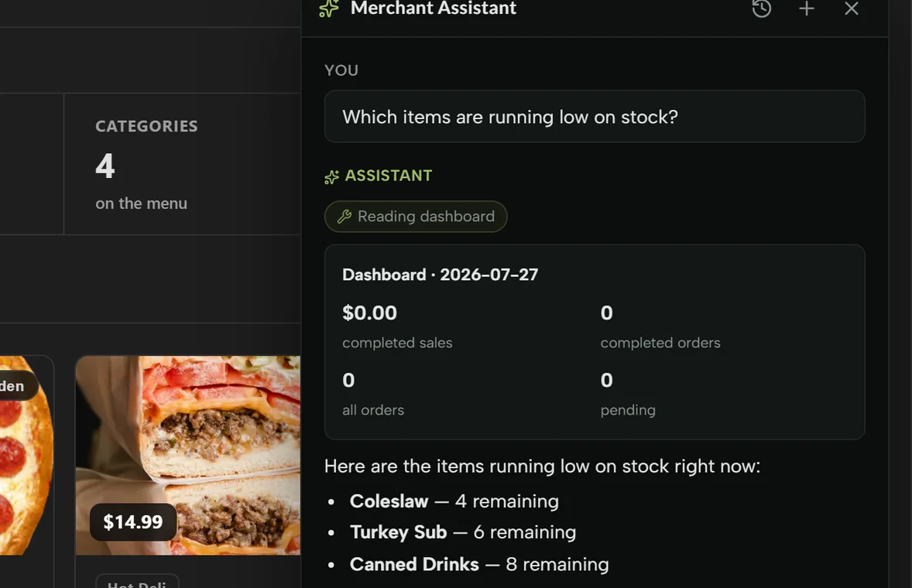Viewport: 912px width, 588px height.
Task: Click the wrench icon in Reading dashboard
Action: (x=345, y=217)
